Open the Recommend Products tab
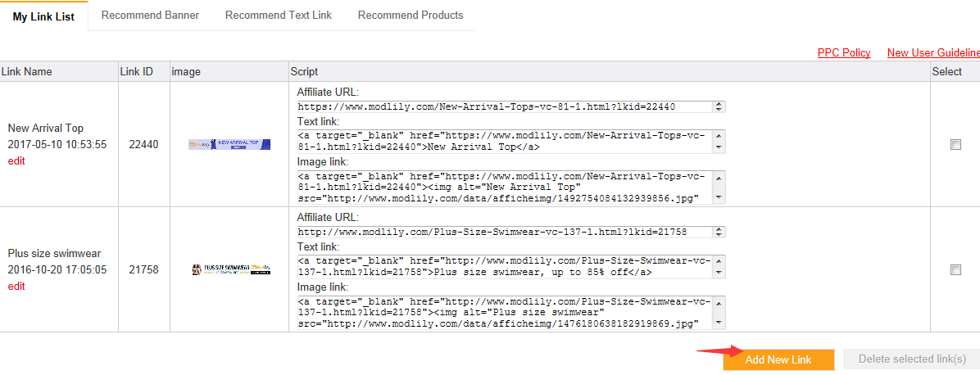Screen dimensions: 980x375 pos(411,16)
